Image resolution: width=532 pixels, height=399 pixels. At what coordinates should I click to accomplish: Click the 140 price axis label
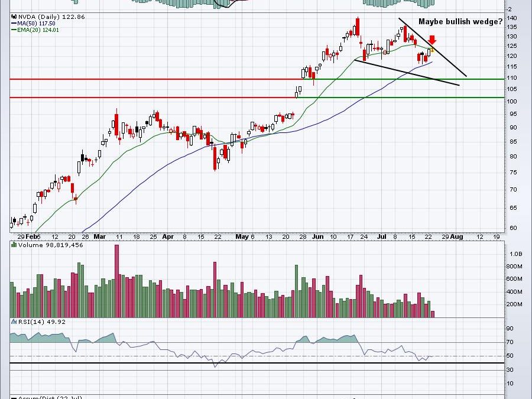[512, 18]
